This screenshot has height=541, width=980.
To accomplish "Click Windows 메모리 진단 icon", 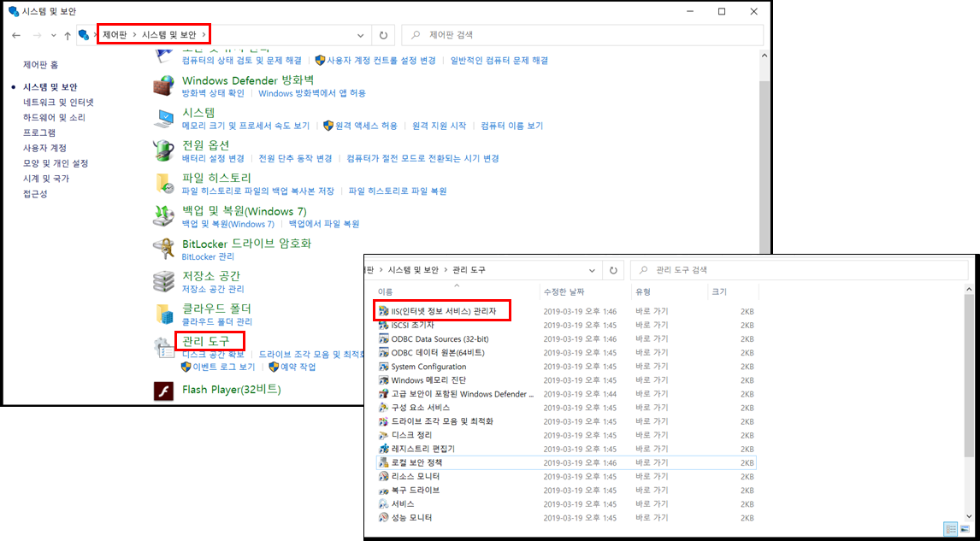I will click(x=384, y=379).
